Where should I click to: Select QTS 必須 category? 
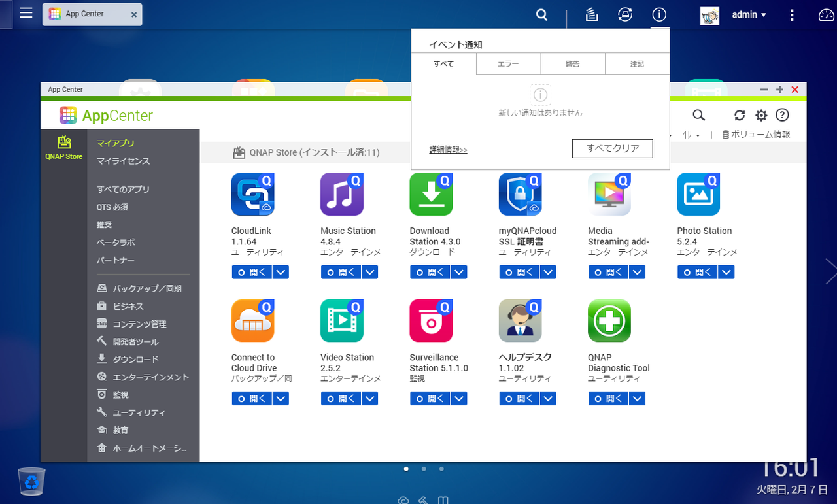click(x=112, y=207)
